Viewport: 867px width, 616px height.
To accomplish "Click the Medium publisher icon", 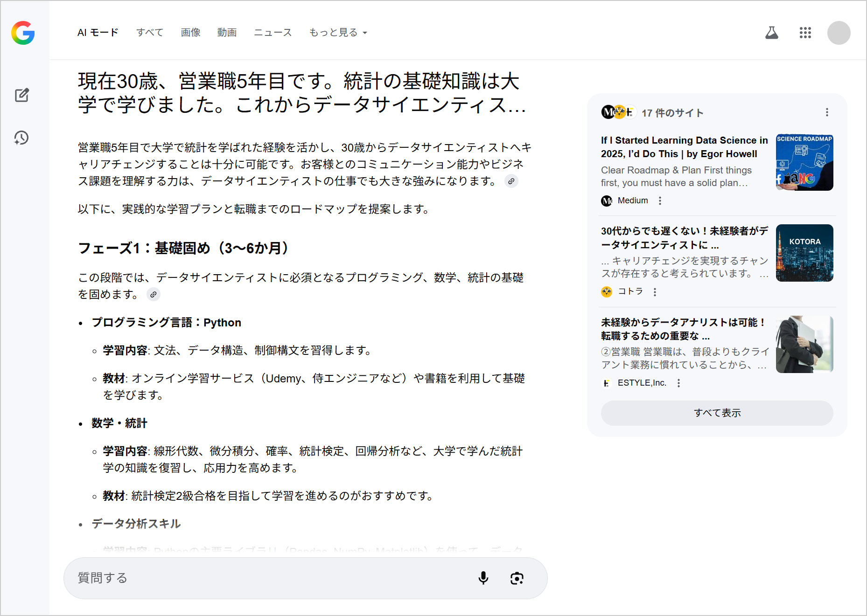I will (x=607, y=200).
